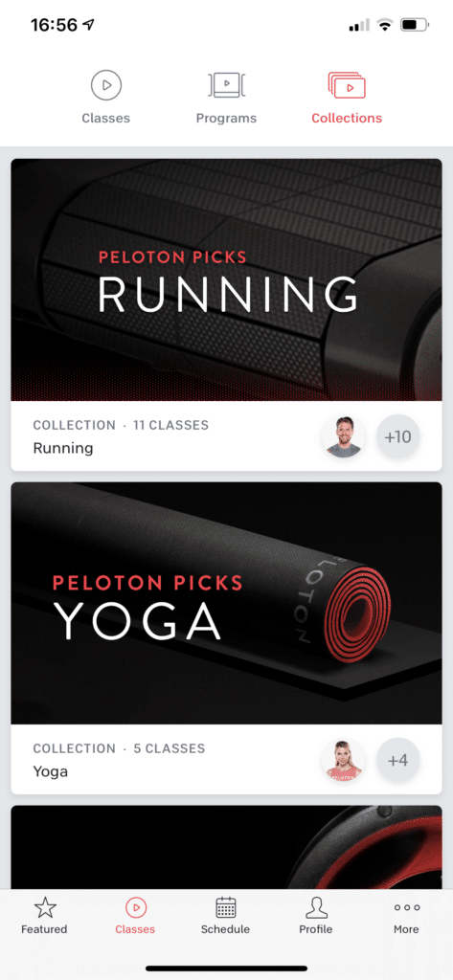Open the Peloton Picks Running banner
453x980 pixels.
(226, 279)
